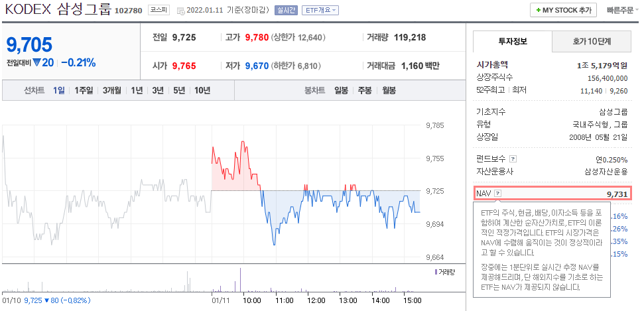
Task: Click the calendar clock icon beside the date
Action: click(180, 11)
